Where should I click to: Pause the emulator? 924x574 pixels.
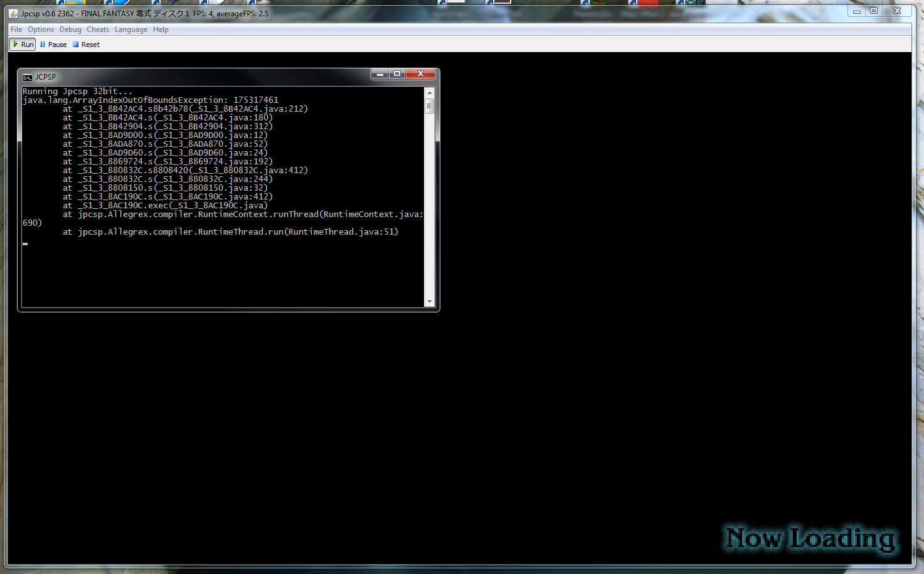53,45
